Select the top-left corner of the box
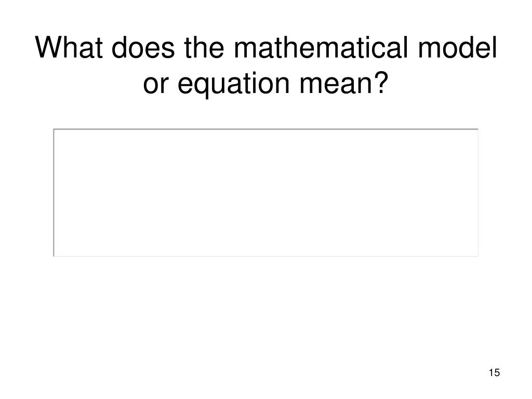This screenshot has width=532, height=399. [x=54, y=129]
